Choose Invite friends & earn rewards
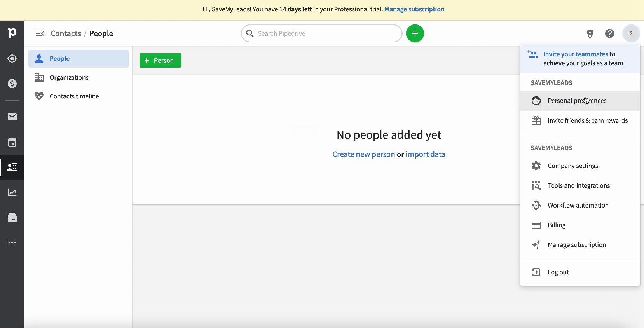This screenshot has height=328, width=644. [x=580, y=120]
